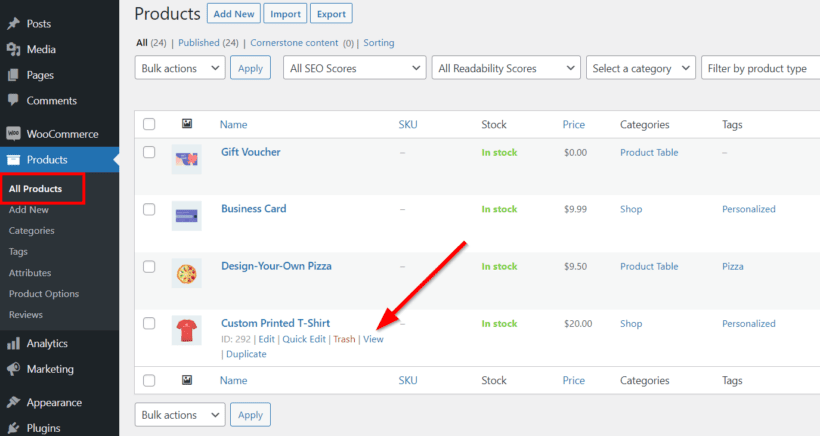The image size is (820, 436).
Task: Click the Products archive icon in sidebar
Action: click(x=14, y=159)
